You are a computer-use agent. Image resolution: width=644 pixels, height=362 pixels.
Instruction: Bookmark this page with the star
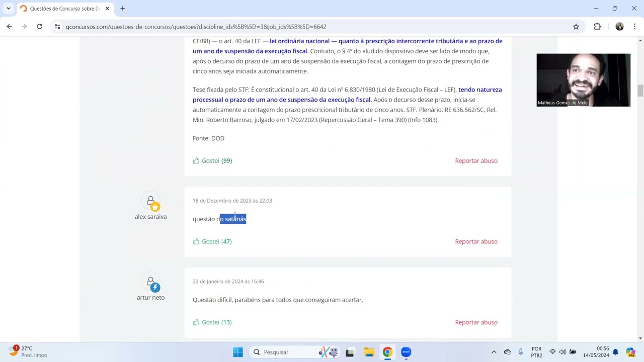576,27
